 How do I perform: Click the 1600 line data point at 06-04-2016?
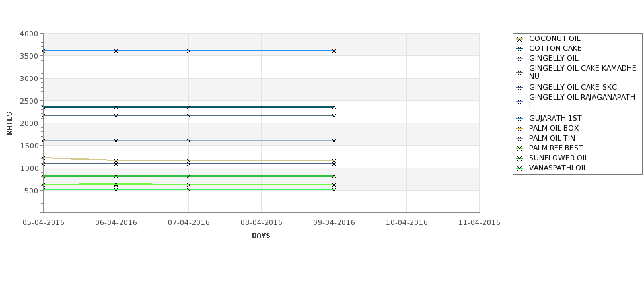(116, 141)
